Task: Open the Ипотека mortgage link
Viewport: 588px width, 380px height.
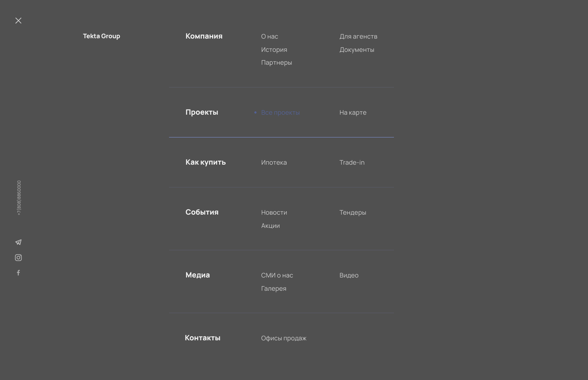Action: point(274,162)
